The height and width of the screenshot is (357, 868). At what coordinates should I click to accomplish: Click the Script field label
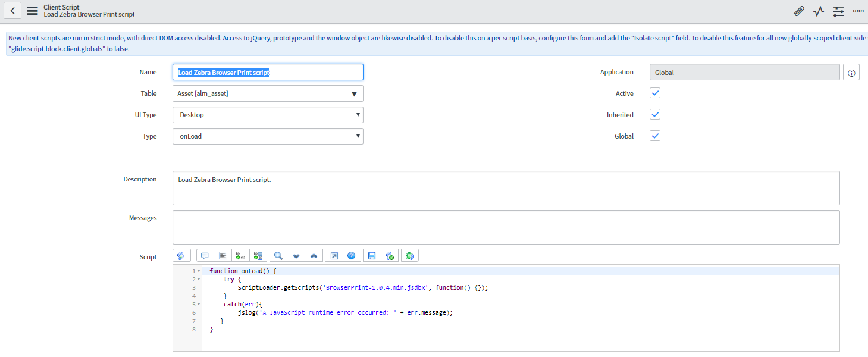coord(148,257)
